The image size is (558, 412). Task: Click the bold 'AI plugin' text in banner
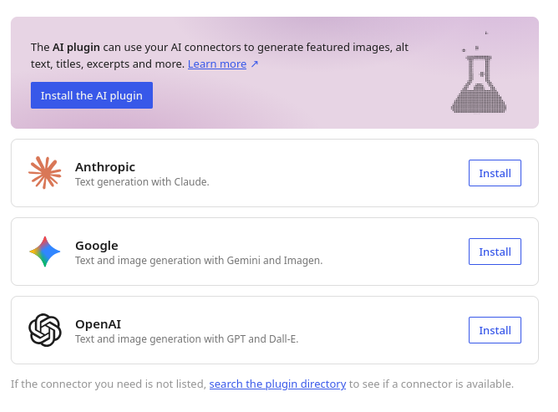(x=76, y=47)
